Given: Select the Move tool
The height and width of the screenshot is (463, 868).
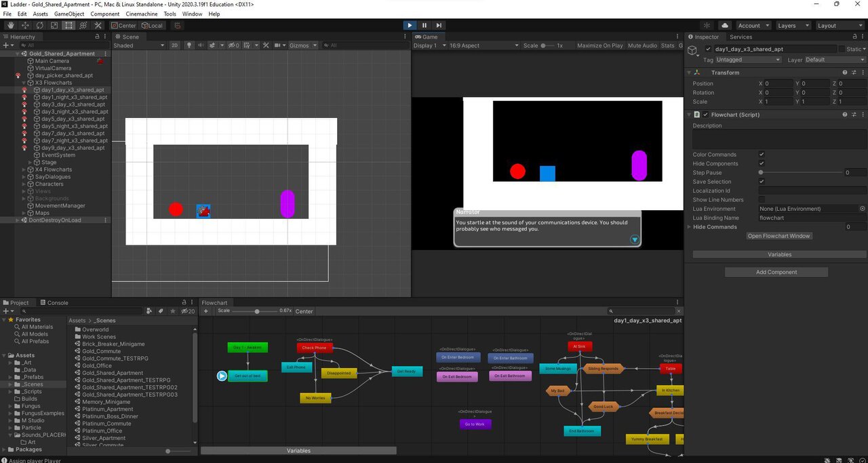Looking at the screenshot, I should (25, 26).
